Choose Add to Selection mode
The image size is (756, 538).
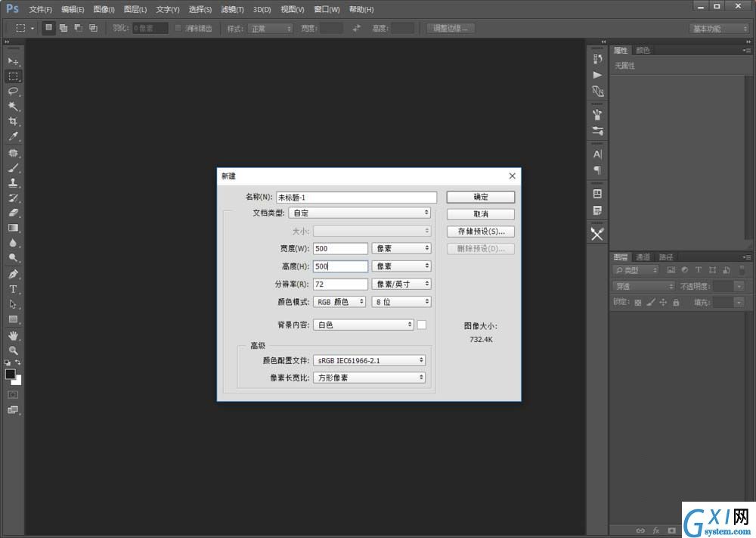point(64,28)
